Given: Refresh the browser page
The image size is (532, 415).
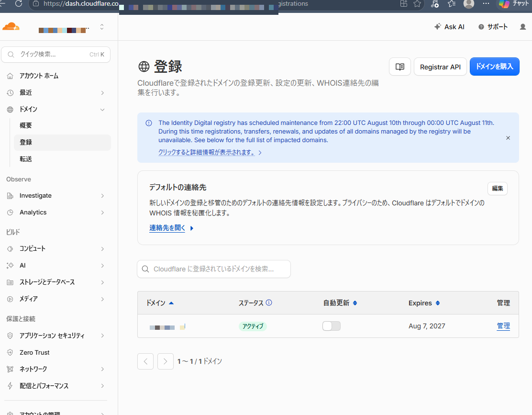Looking at the screenshot, I should click(19, 4).
